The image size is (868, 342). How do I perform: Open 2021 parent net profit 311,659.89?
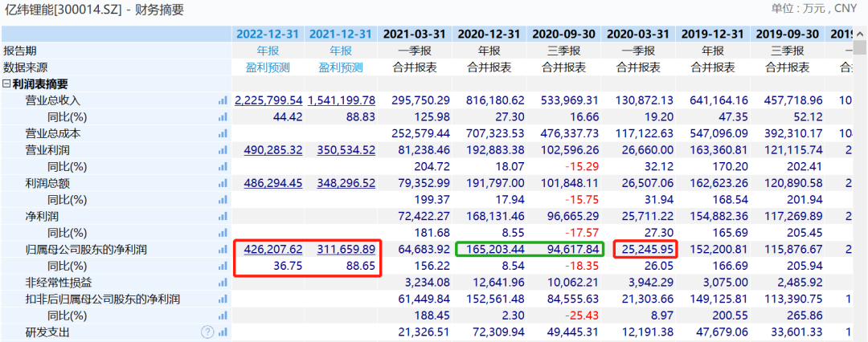tap(346, 250)
